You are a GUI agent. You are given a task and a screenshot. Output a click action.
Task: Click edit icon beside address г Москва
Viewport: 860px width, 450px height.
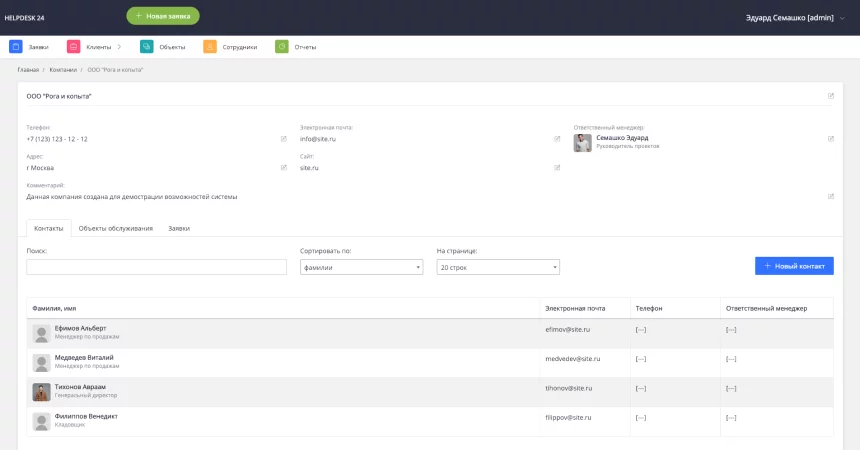284,167
